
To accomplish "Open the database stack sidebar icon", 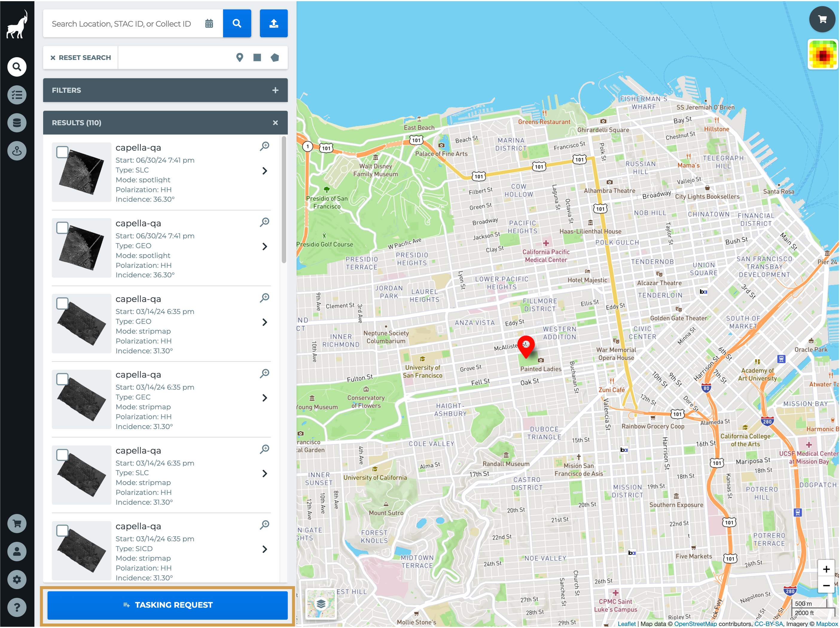I will 17,123.
